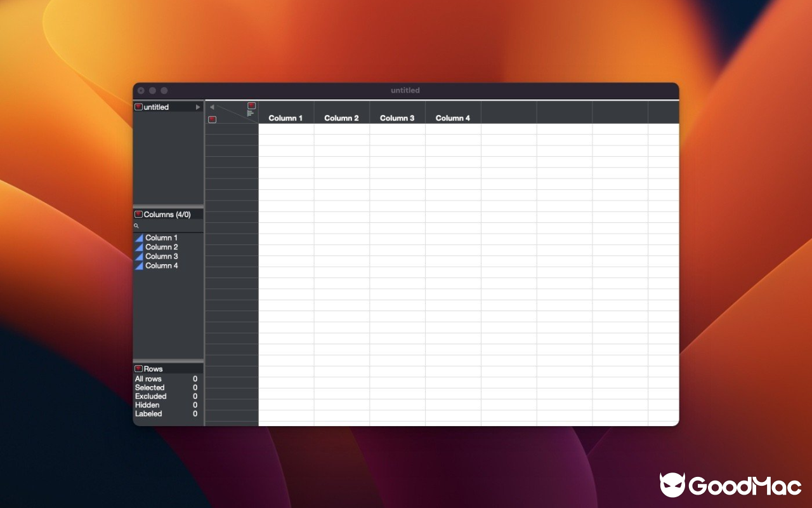The image size is (812, 508).
Task: Click the Selected rows count label
Action: point(150,387)
